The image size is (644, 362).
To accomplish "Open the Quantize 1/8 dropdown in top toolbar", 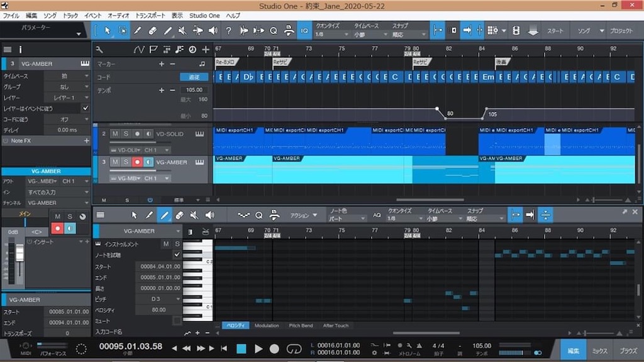I will pos(331,35).
